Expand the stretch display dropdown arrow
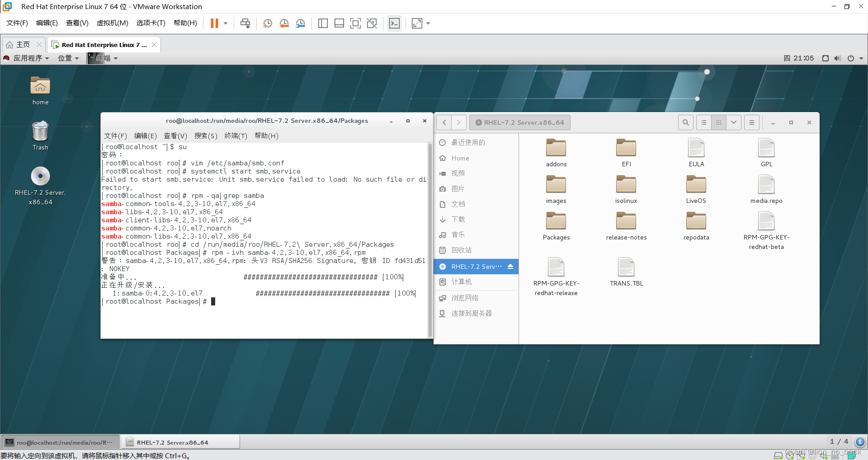The height and width of the screenshot is (460, 868). click(428, 23)
